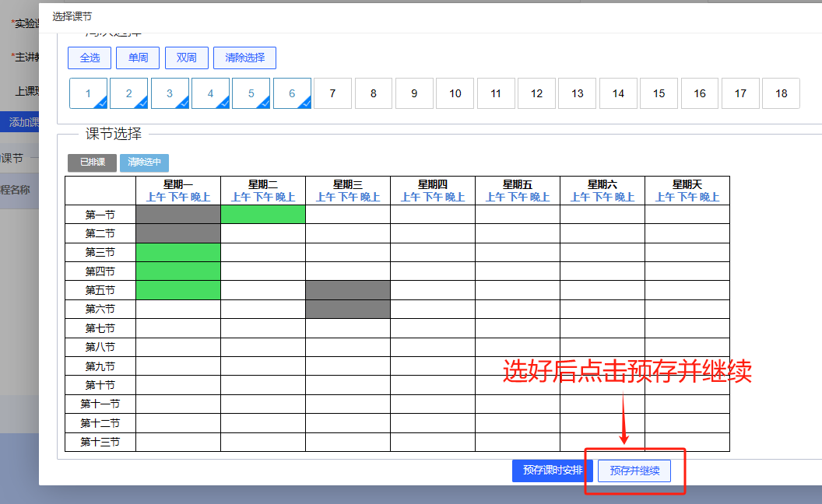Deselect green 星期二 第一节 cell
This screenshot has height=504, width=822.
[x=263, y=215]
